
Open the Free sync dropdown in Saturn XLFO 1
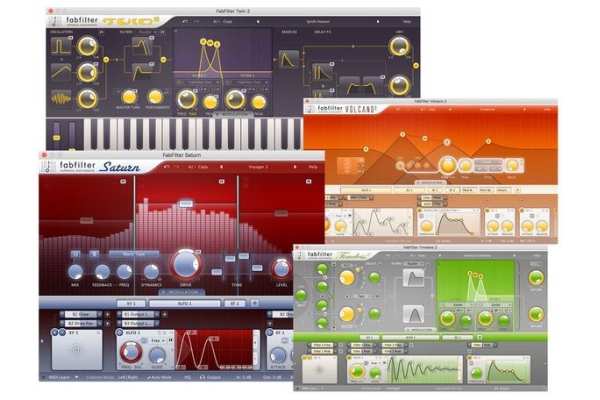pyautogui.click(x=157, y=340)
